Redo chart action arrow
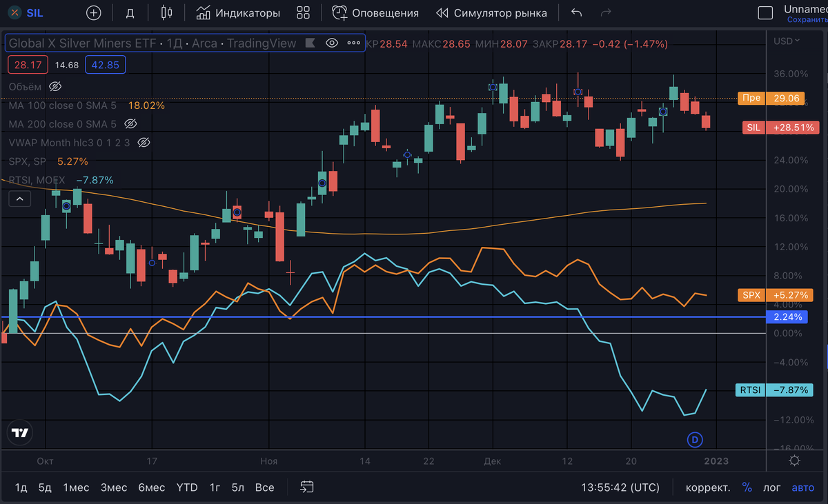828x504 pixels. 607,12
